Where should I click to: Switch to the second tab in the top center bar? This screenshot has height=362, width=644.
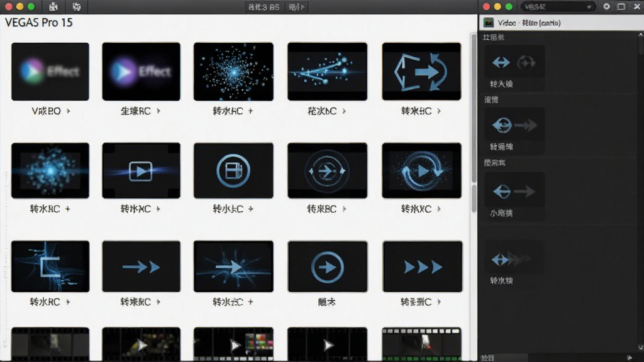tap(297, 7)
